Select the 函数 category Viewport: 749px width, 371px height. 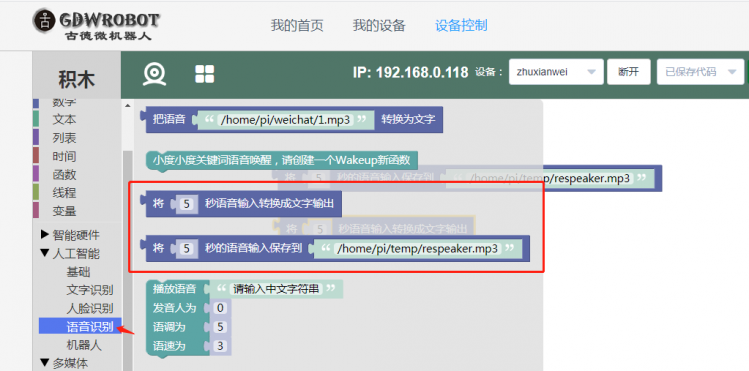click(64, 174)
